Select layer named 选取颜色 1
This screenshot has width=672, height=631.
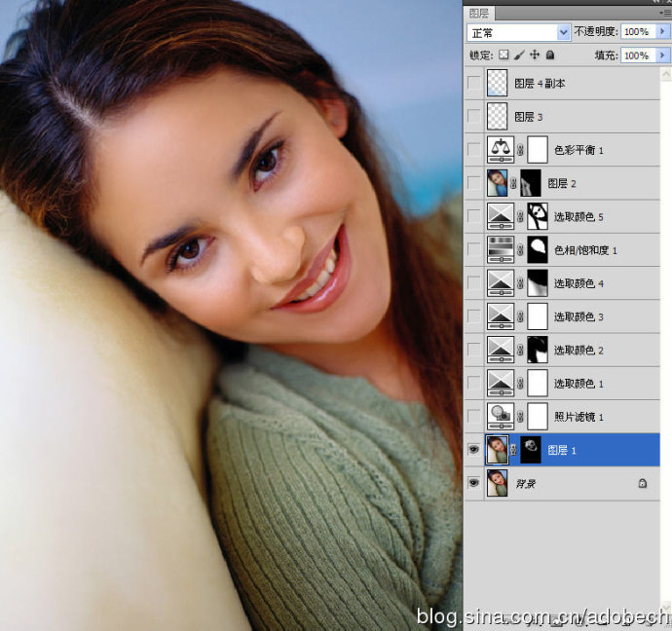point(579,384)
